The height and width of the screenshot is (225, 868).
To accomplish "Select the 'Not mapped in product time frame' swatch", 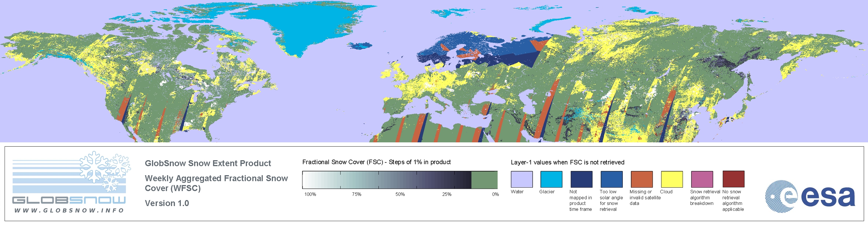I will point(581,179).
